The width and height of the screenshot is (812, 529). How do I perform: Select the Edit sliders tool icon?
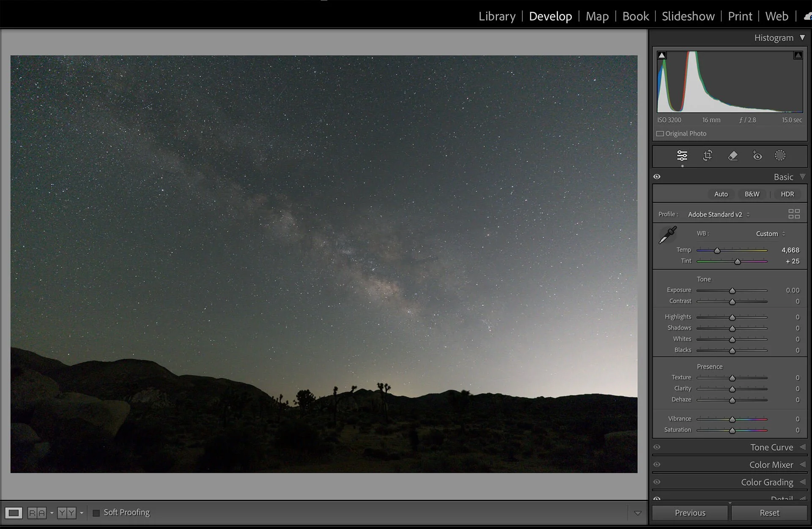click(x=682, y=156)
